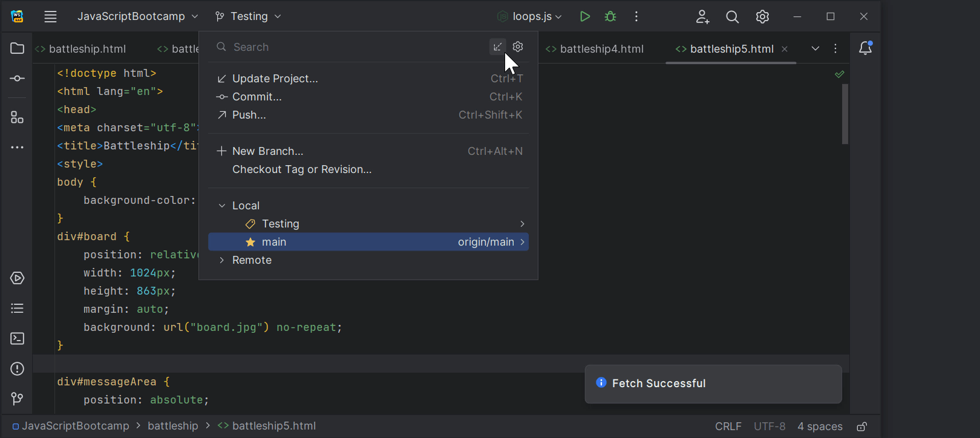Select Update Project menu entry
Viewport: 980px width, 438px height.
click(x=275, y=79)
